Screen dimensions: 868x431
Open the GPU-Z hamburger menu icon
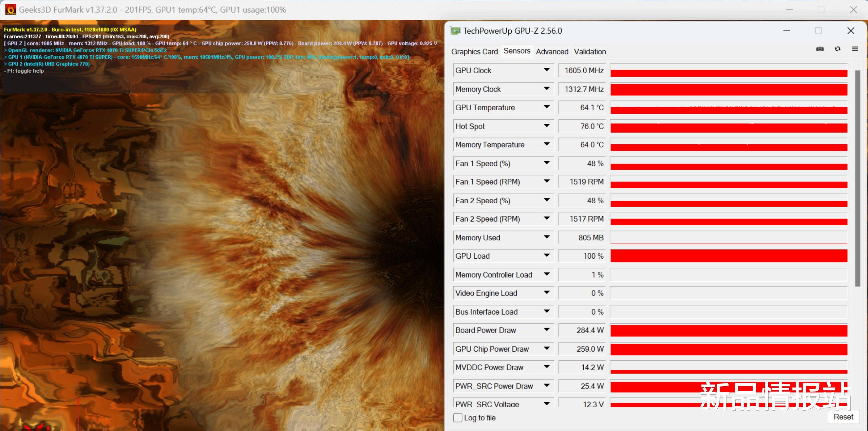click(x=855, y=49)
